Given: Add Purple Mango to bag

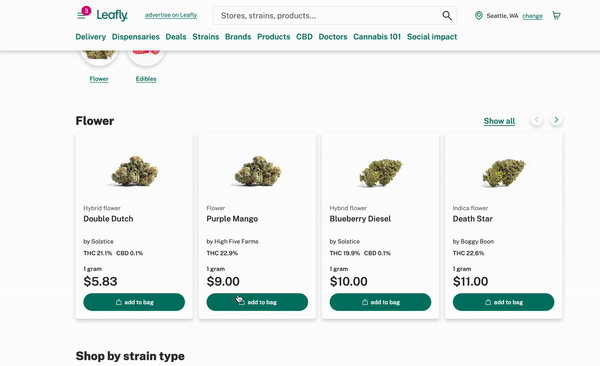Looking at the screenshot, I should click(x=257, y=302).
